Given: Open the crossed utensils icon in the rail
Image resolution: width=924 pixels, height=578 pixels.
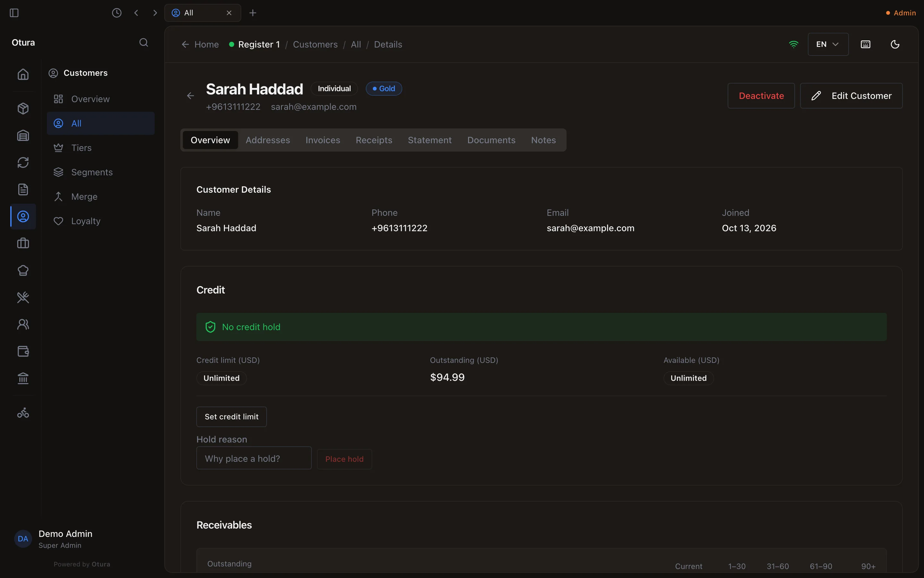Looking at the screenshot, I should 23,297.
